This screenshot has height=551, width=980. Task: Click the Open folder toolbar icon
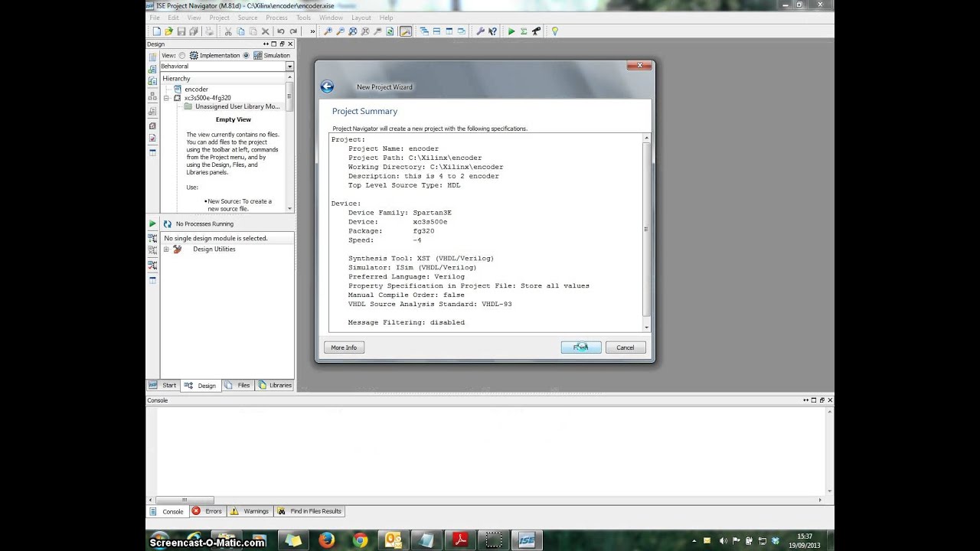[168, 31]
